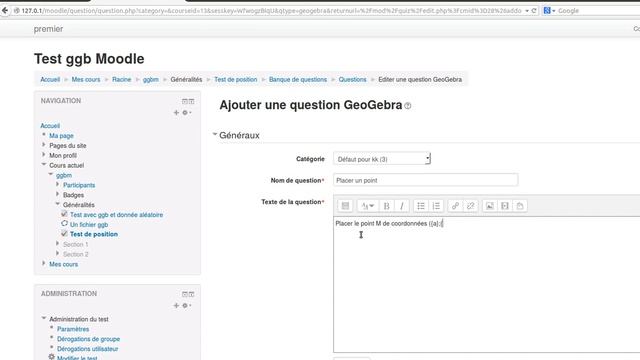Open Navigation block gear actions menu
640x360 pixels.
tap(186, 112)
